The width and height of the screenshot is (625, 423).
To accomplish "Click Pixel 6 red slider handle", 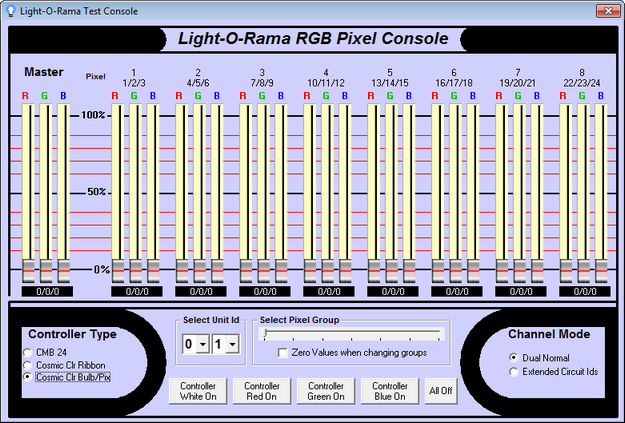I will (438, 271).
